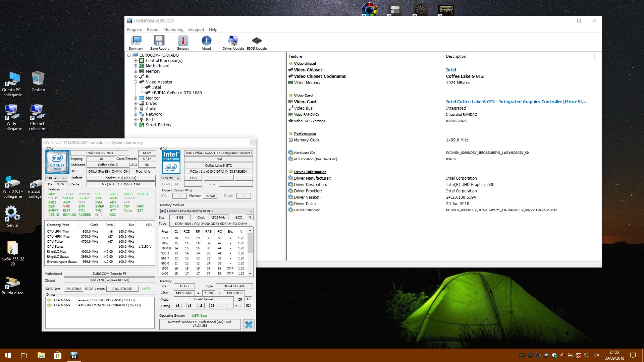Expand the Memory tree node
The width and height of the screenshot is (644, 362).
click(136, 71)
